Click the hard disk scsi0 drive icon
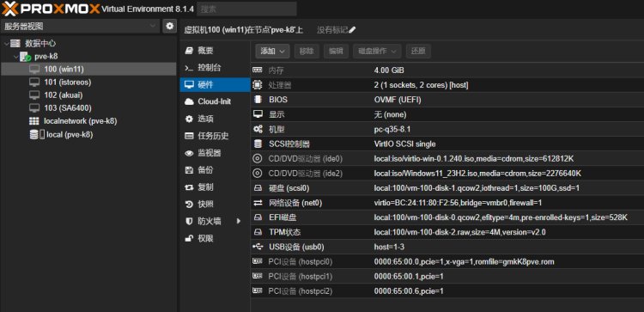This screenshot has height=312, width=644. click(x=258, y=188)
